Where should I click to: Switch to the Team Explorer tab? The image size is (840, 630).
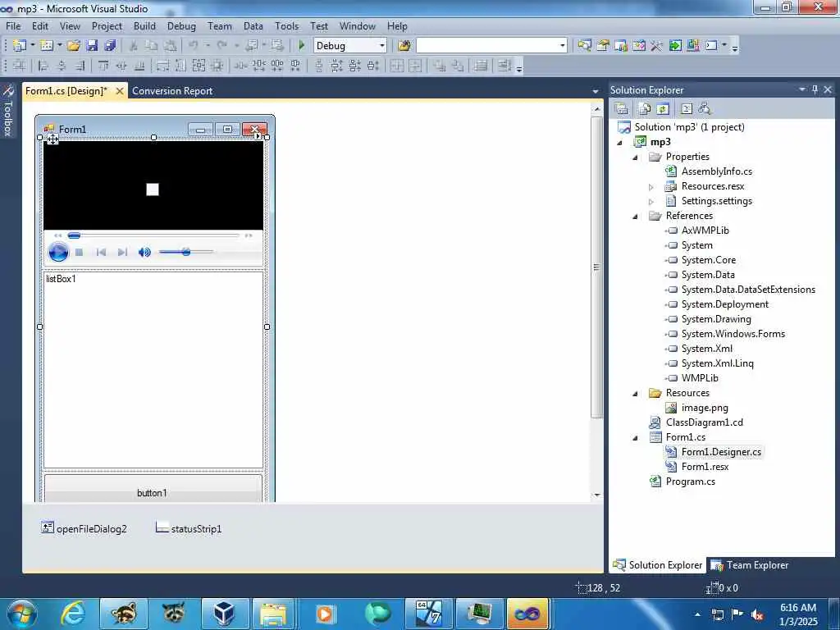[x=750, y=564]
